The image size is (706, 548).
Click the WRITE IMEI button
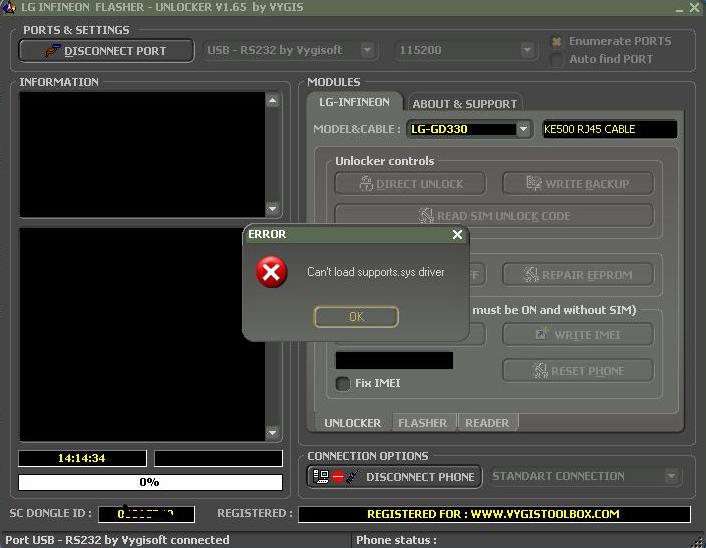pos(578,335)
